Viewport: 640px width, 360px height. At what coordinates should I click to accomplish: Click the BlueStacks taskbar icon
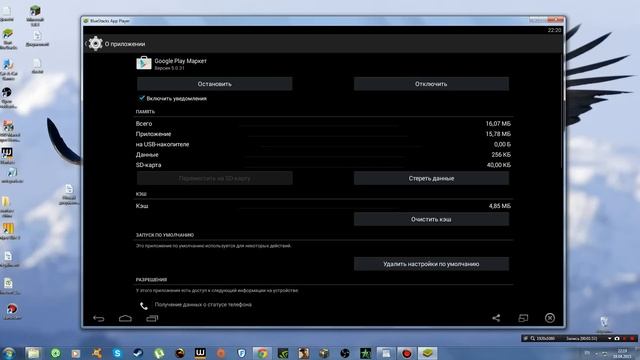coord(427,353)
